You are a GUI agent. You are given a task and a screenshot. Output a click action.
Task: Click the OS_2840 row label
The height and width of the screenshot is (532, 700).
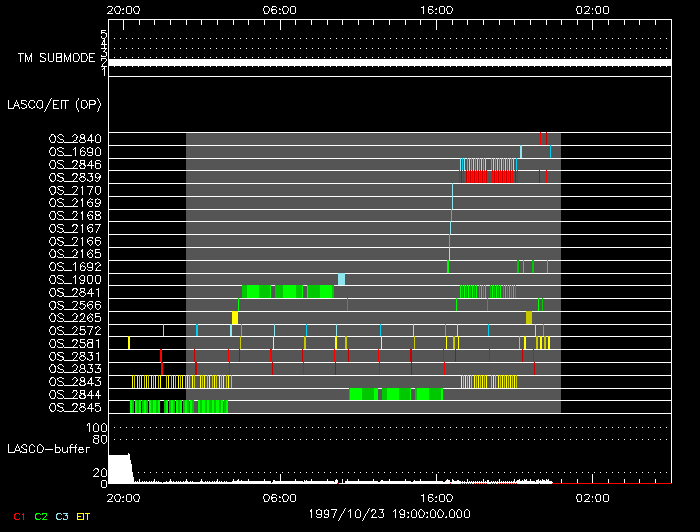coord(75,139)
